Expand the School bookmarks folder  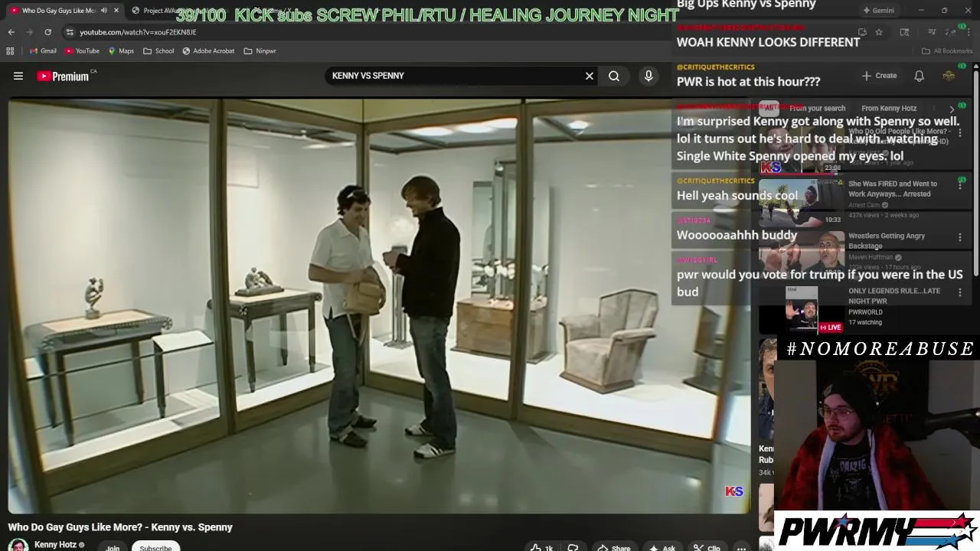click(158, 51)
